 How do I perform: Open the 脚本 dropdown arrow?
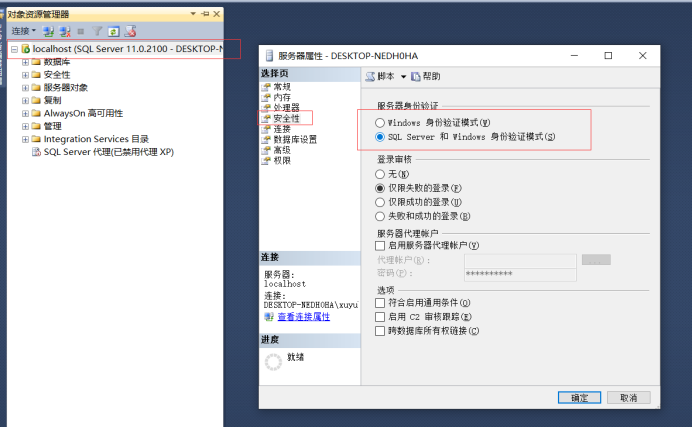click(403, 77)
